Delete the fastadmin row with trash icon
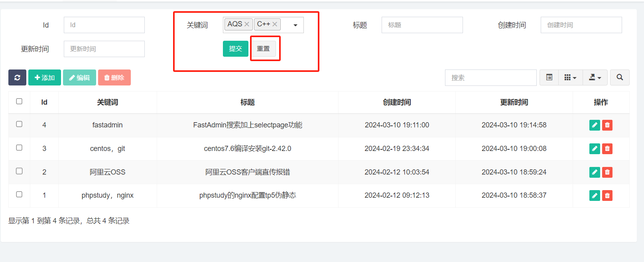The height and width of the screenshot is (262, 644). pyautogui.click(x=607, y=125)
